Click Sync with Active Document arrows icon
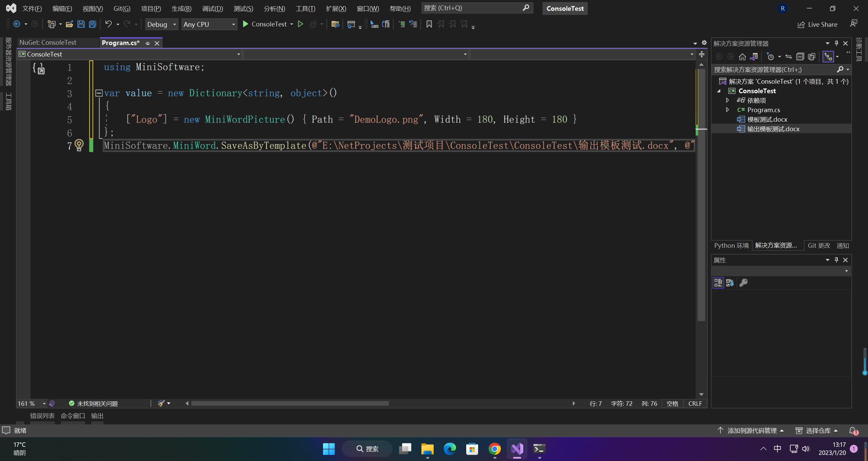The image size is (868, 461). [789, 57]
